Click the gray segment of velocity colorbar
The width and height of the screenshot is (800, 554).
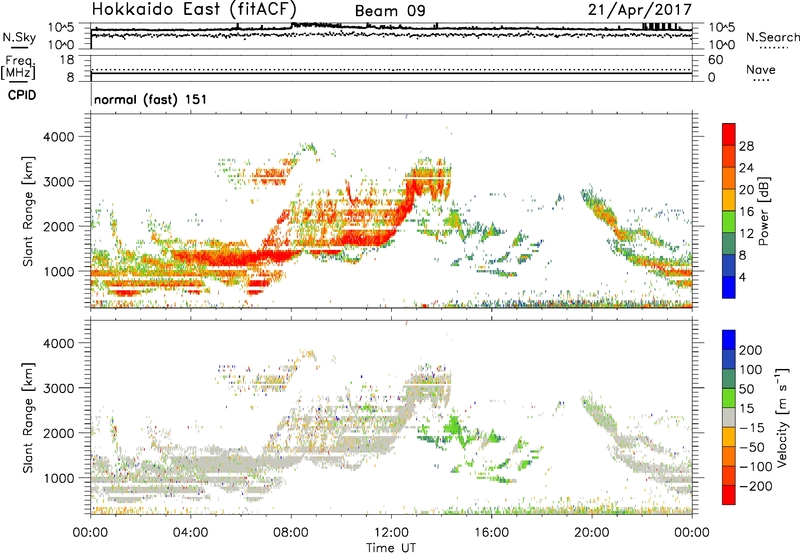729,417
